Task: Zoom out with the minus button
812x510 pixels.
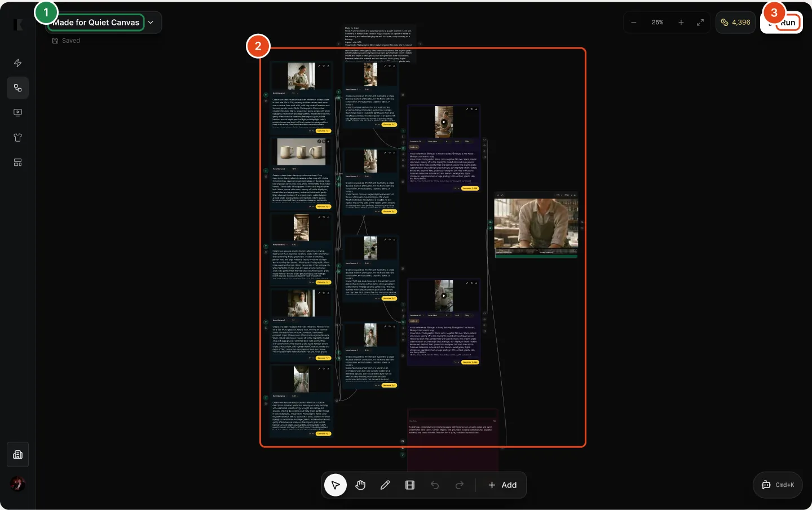Action: [634, 23]
